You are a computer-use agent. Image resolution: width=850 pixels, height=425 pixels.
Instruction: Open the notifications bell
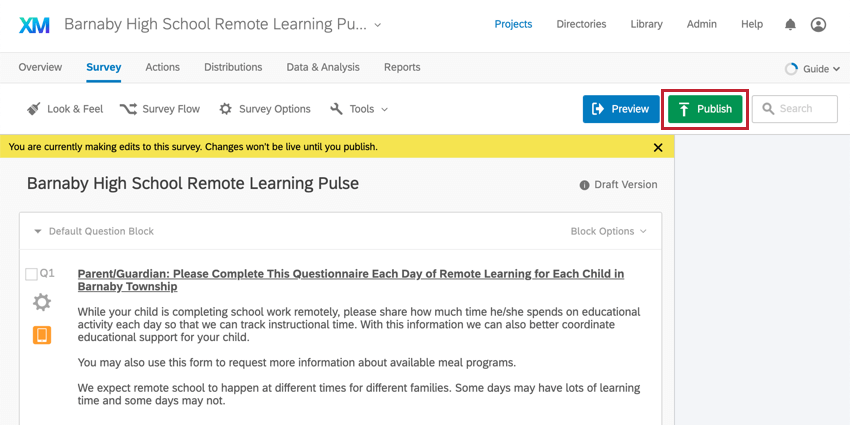tap(791, 24)
